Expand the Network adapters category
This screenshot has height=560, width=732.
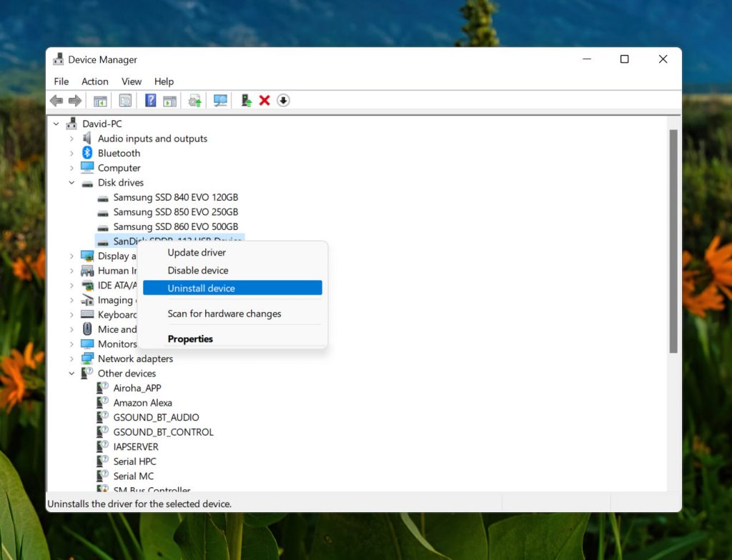(x=71, y=359)
